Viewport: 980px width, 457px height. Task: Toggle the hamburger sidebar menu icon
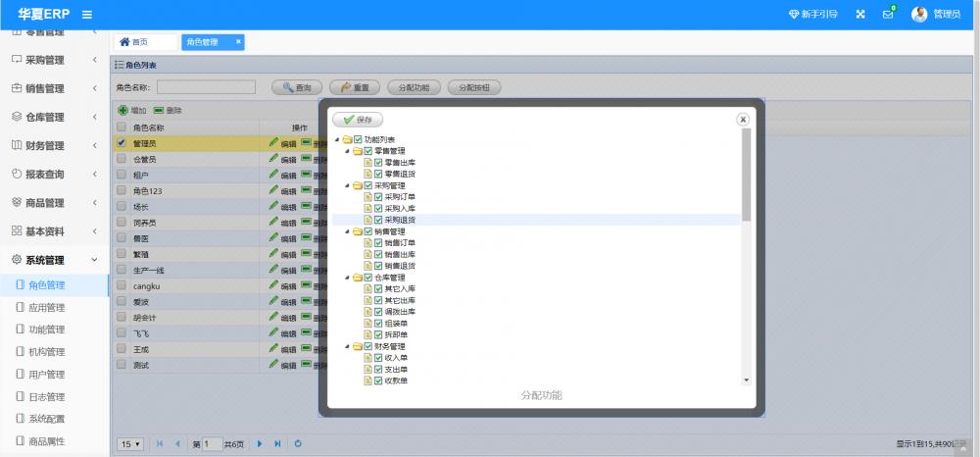87,15
